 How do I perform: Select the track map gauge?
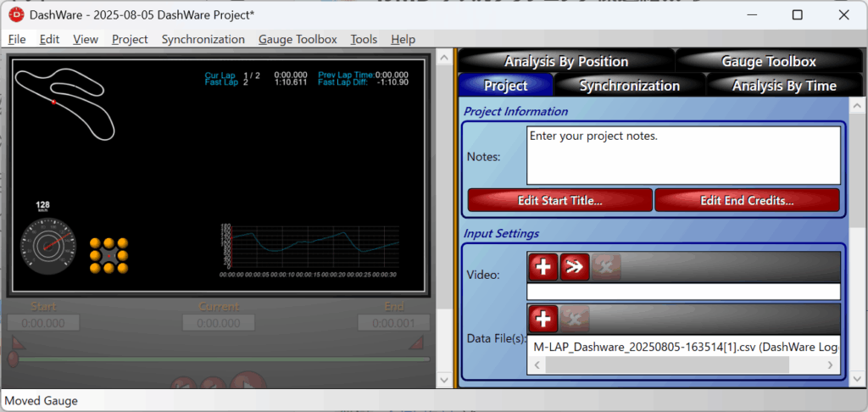click(64, 103)
